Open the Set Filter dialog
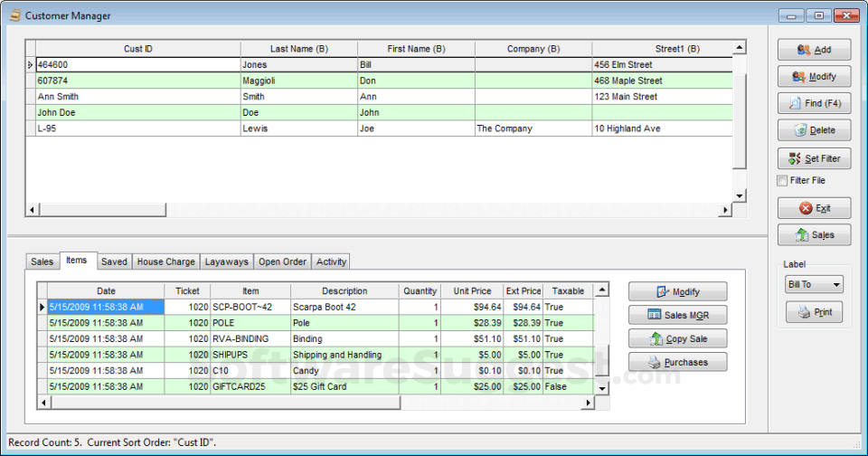The image size is (868, 456). pyautogui.click(x=814, y=158)
